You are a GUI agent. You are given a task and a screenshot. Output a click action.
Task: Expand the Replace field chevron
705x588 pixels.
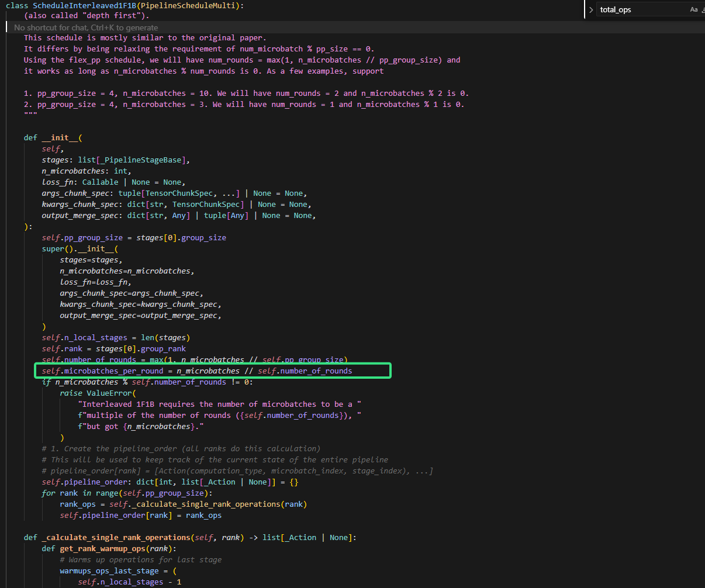591,10
